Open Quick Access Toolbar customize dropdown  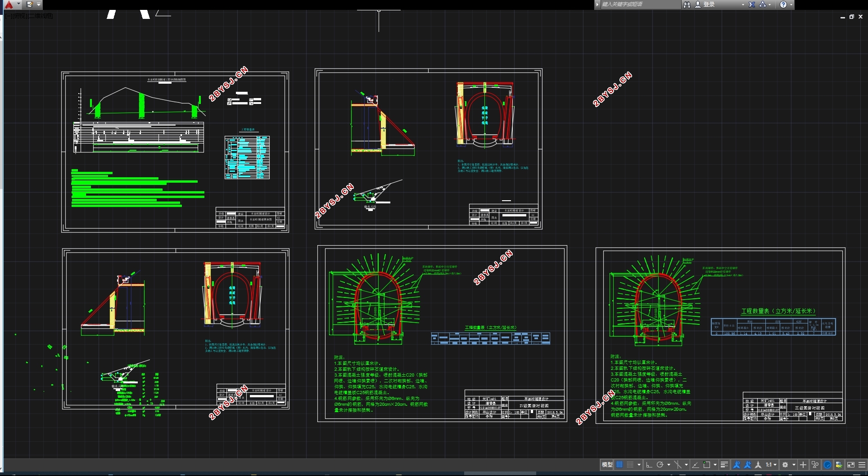point(39,4)
